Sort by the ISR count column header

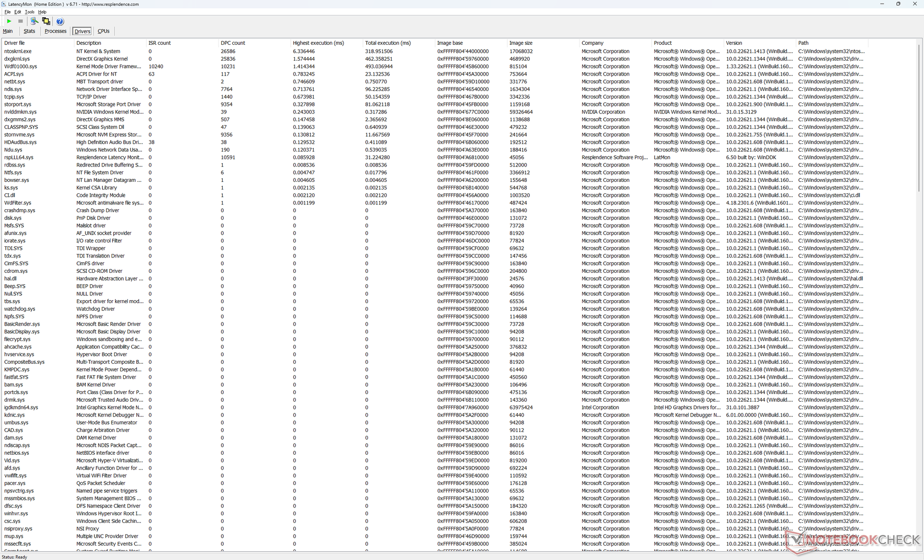[182, 43]
